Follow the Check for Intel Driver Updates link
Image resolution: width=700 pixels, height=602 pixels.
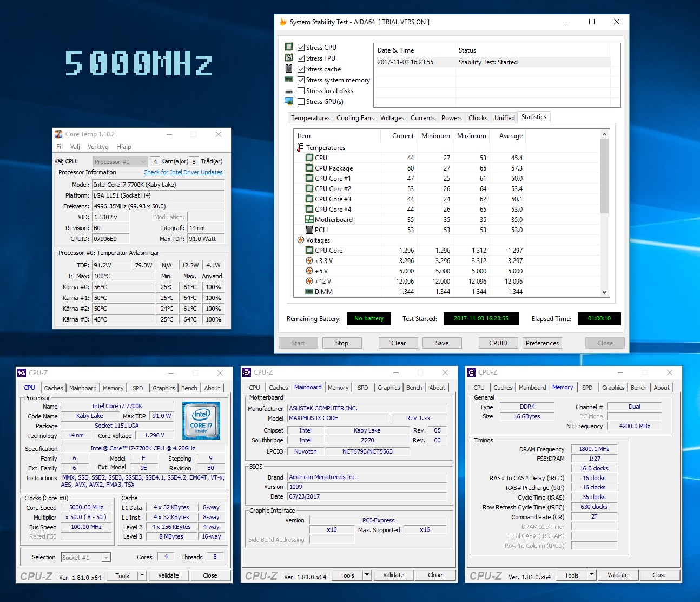point(183,172)
